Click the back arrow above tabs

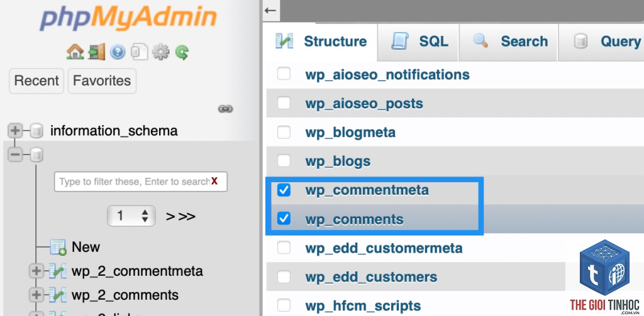[270, 10]
